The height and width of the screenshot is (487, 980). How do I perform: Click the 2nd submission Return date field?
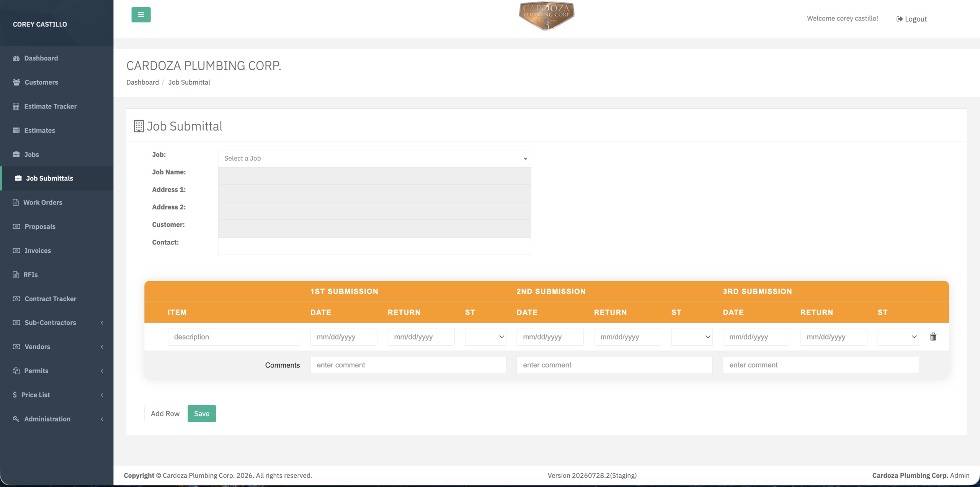627,337
